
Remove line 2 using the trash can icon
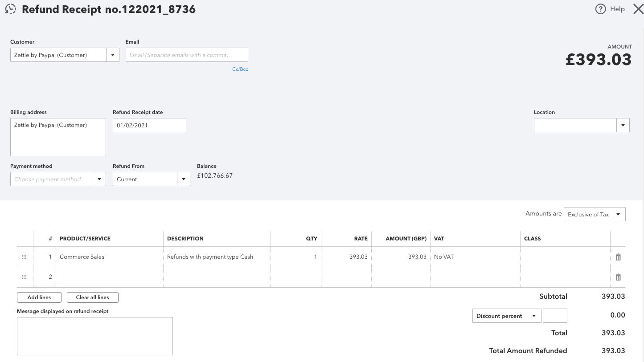618,277
